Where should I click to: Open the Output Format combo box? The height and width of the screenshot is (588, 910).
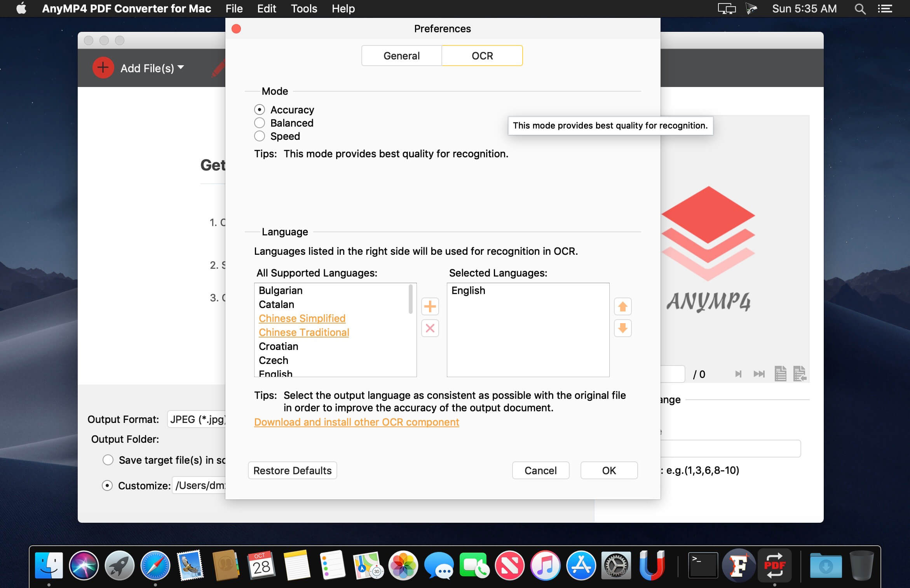[197, 419]
